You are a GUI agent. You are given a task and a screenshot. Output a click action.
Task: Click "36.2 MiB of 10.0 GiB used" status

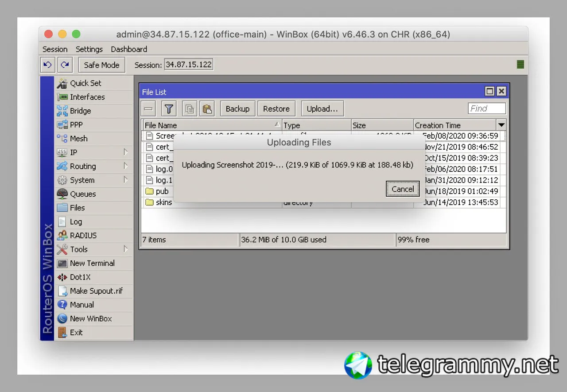click(x=283, y=240)
